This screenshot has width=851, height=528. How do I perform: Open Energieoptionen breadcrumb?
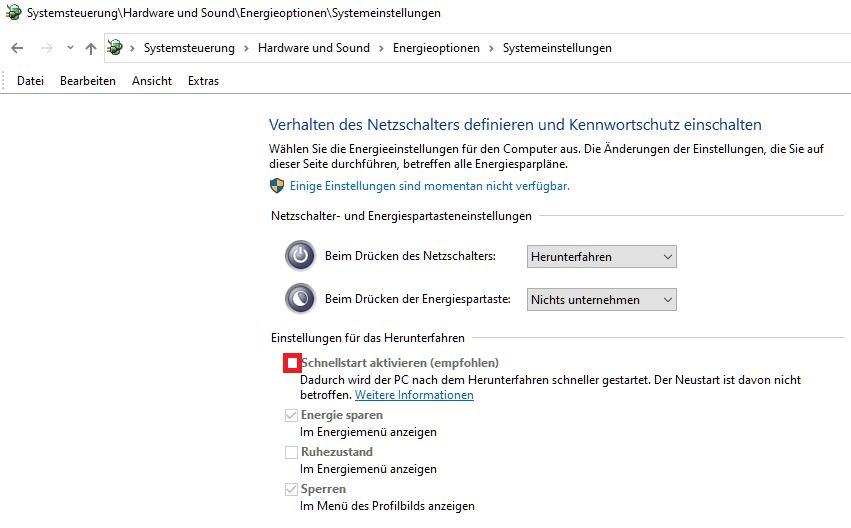point(436,48)
